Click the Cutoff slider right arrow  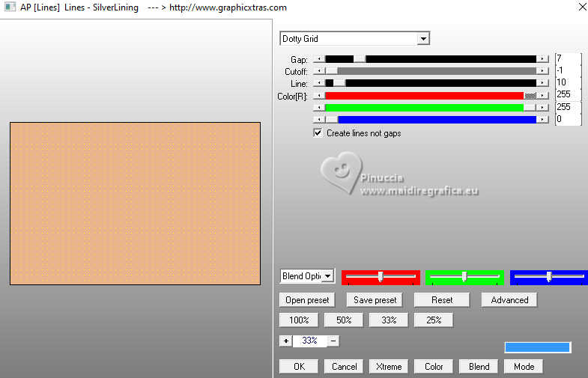click(x=542, y=71)
